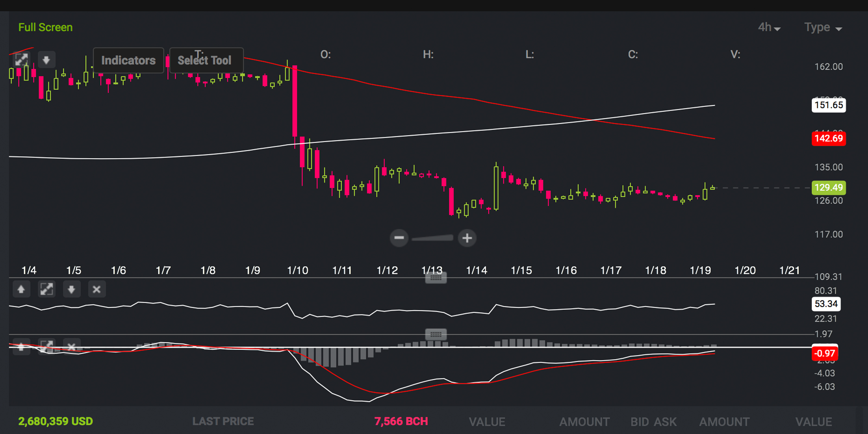Remove the RSI indicator with its X

coord(97,289)
